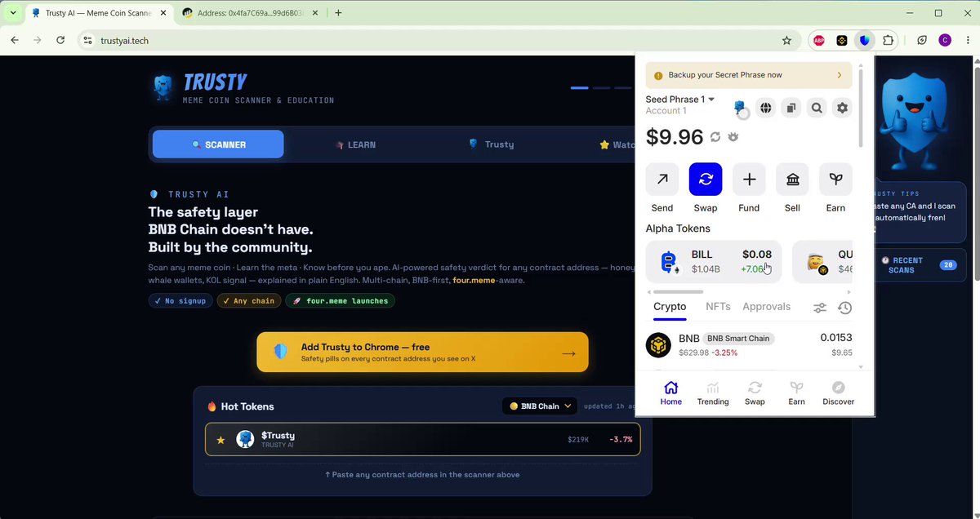Screen dimensions: 980x519
Task: Bookmark page with the star icon
Action: (786, 40)
